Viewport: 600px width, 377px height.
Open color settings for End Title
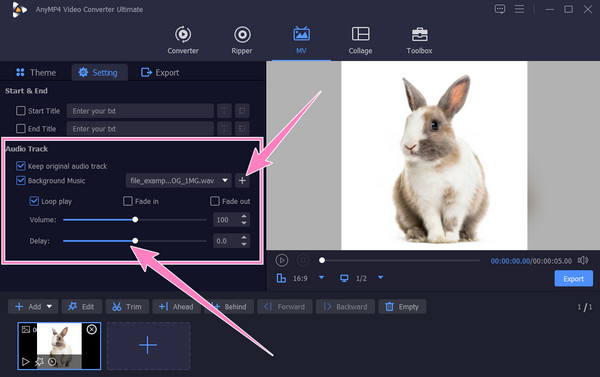[x=242, y=129]
